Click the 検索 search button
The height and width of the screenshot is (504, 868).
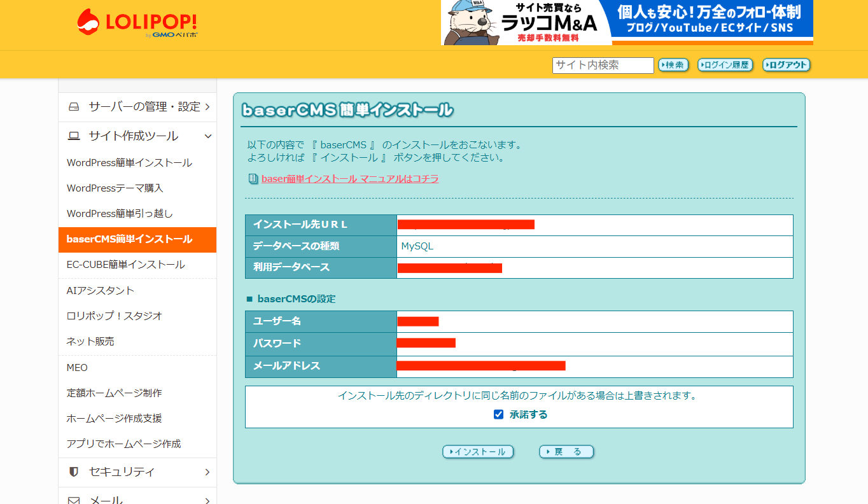(x=673, y=65)
